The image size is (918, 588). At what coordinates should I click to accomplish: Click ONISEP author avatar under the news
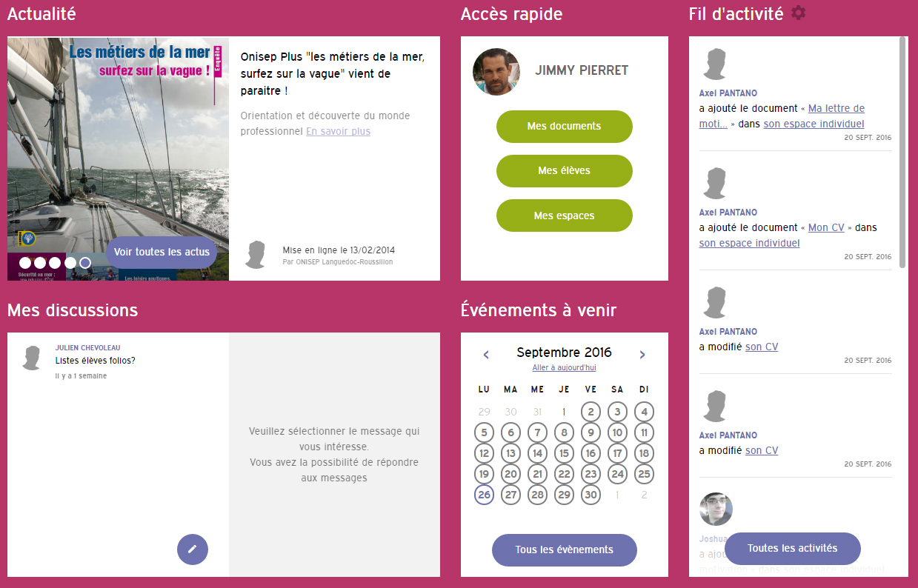pos(256,254)
